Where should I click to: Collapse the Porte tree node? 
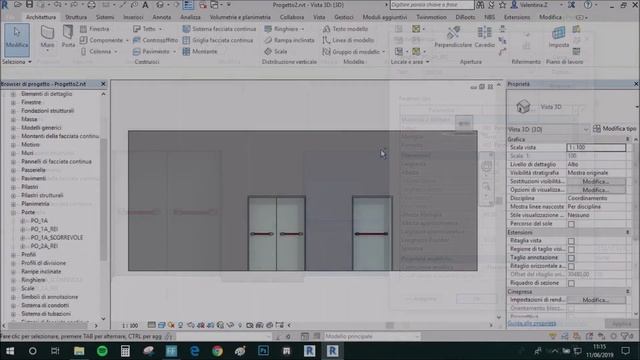tap(13, 213)
